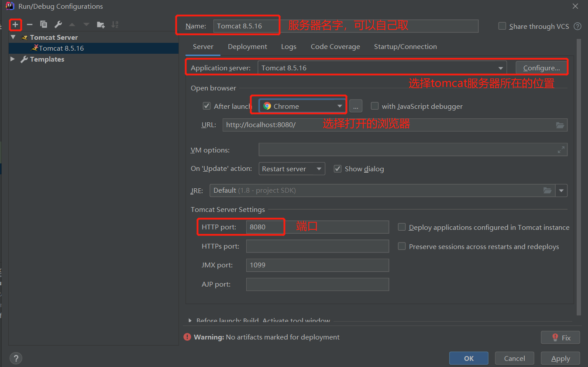Switch to Server tab

tap(203, 47)
